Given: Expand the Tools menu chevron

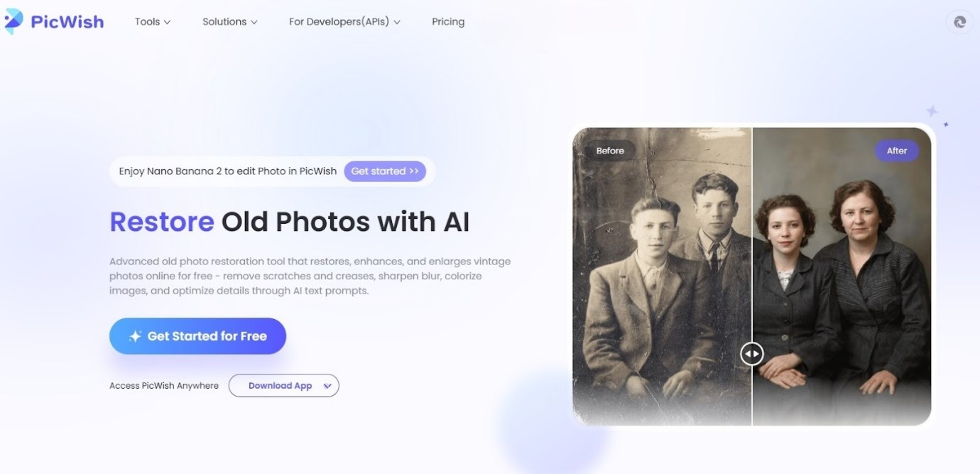Looking at the screenshot, I should (x=168, y=22).
